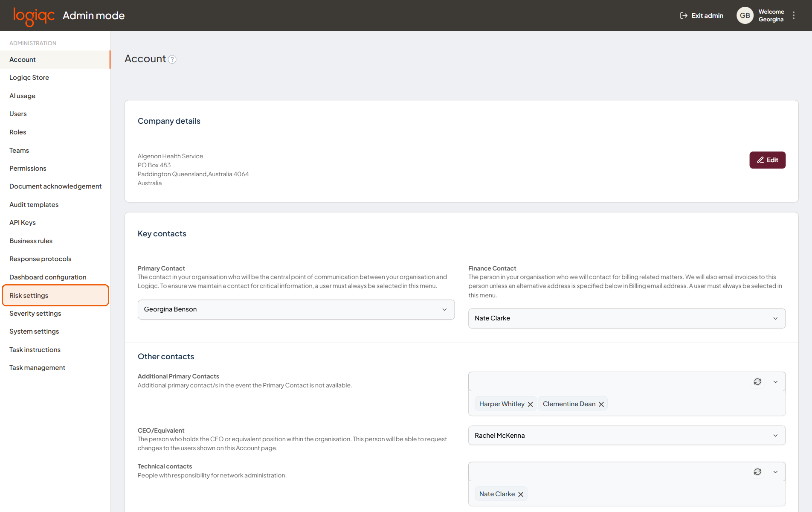
Task: Open the three-dot user menu
Action: [793, 15]
